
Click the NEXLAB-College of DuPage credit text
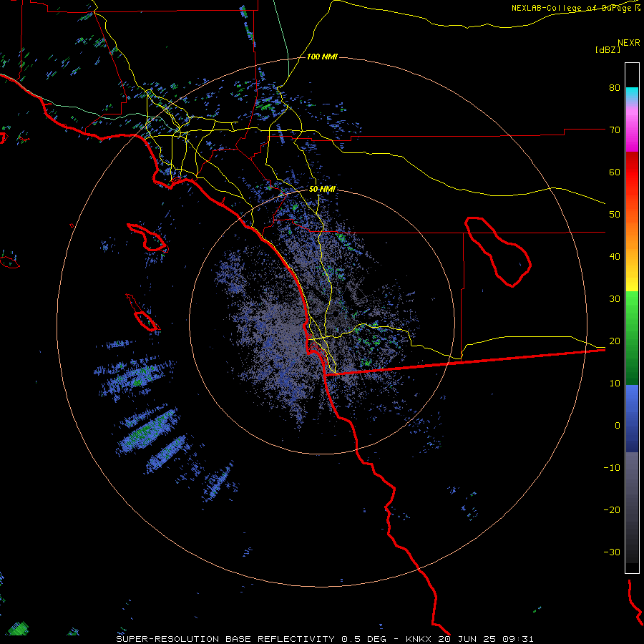pyautogui.click(x=576, y=8)
